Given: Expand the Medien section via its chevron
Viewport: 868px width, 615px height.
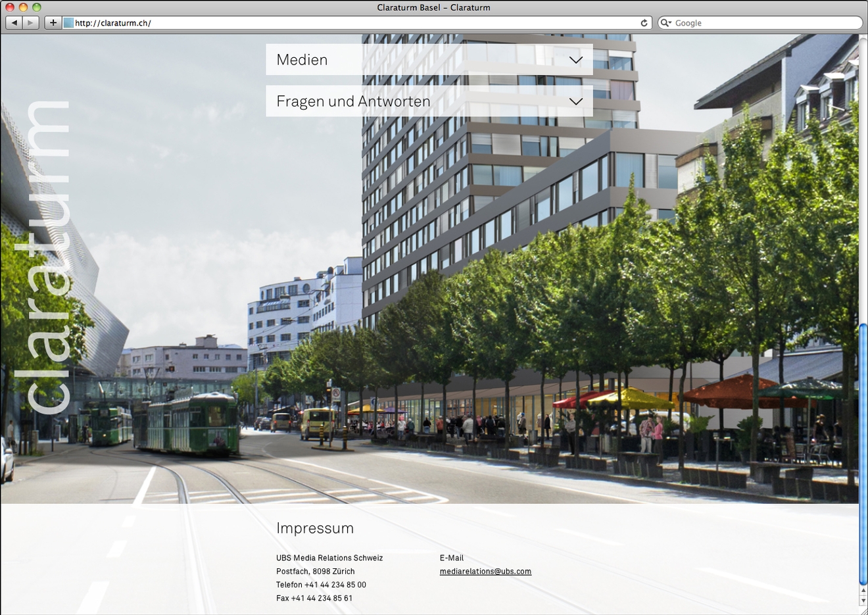Looking at the screenshot, I should pyautogui.click(x=575, y=60).
